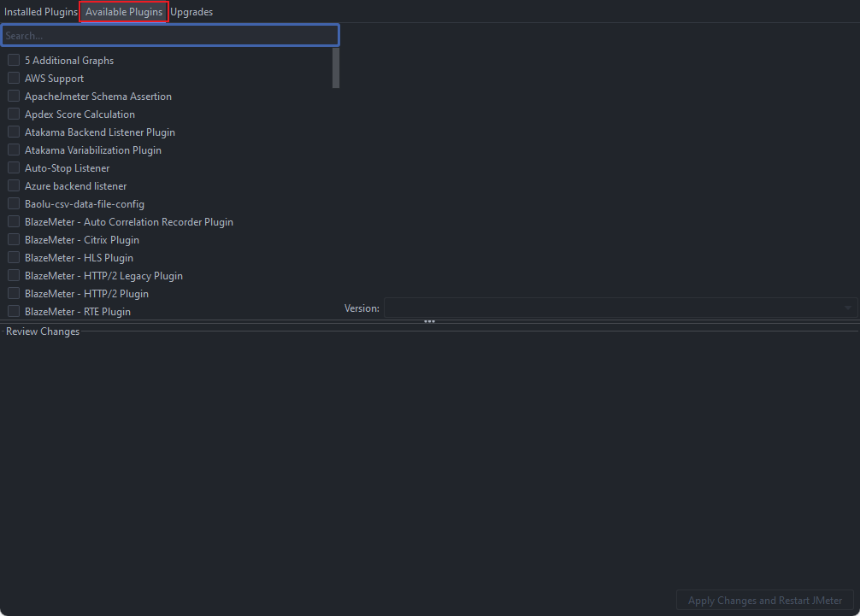Select the 'AWS Support' plugin name
Viewport: 860px width, 616px height.
pos(55,79)
